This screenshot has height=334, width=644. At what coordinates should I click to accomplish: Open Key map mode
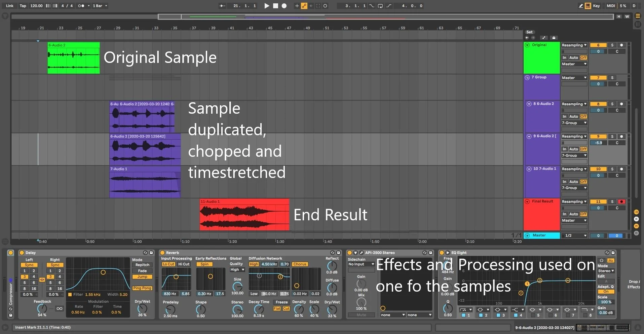point(596,6)
